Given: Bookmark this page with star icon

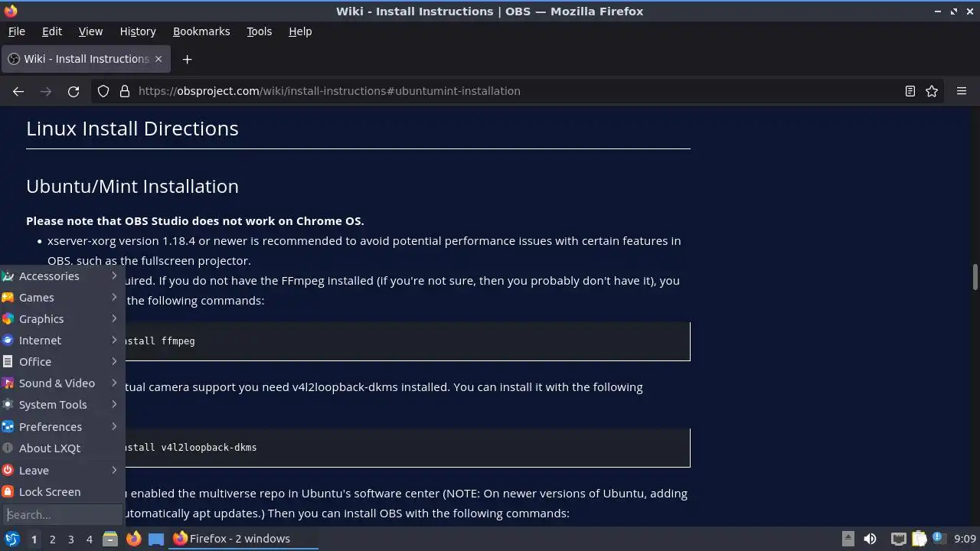Looking at the screenshot, I should (932, 91).
